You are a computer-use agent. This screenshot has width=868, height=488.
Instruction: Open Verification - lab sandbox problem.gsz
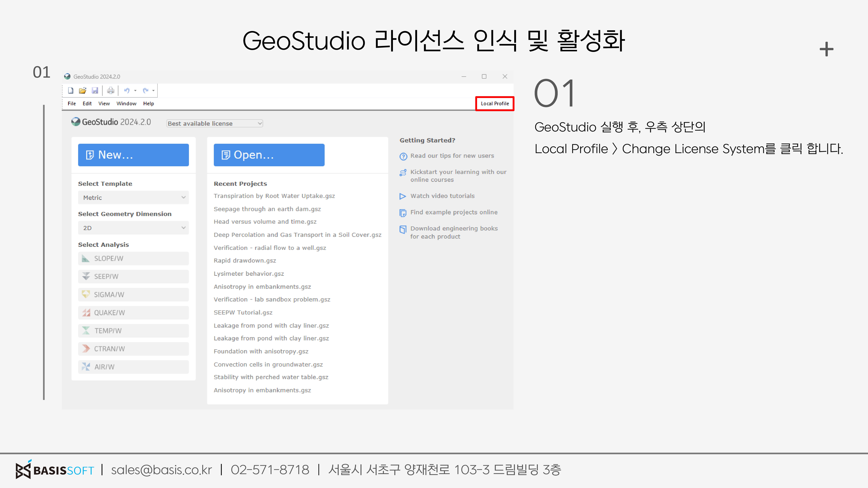272,300
